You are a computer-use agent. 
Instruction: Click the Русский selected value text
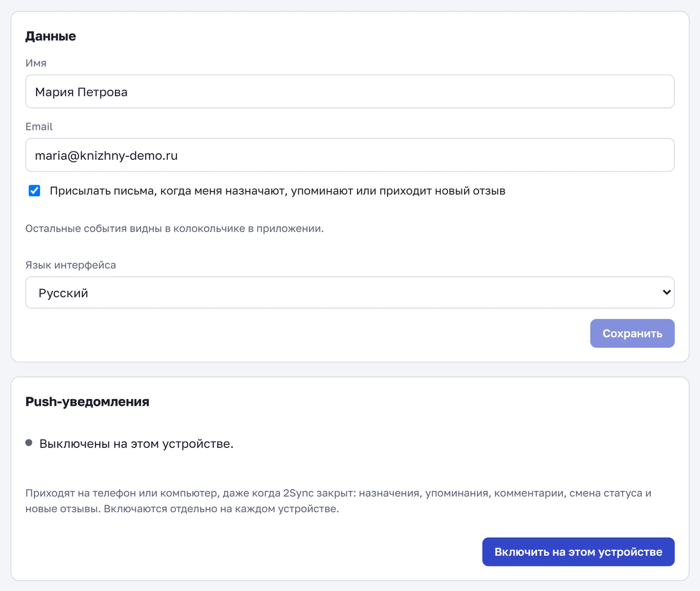click(x=63, y=293)
